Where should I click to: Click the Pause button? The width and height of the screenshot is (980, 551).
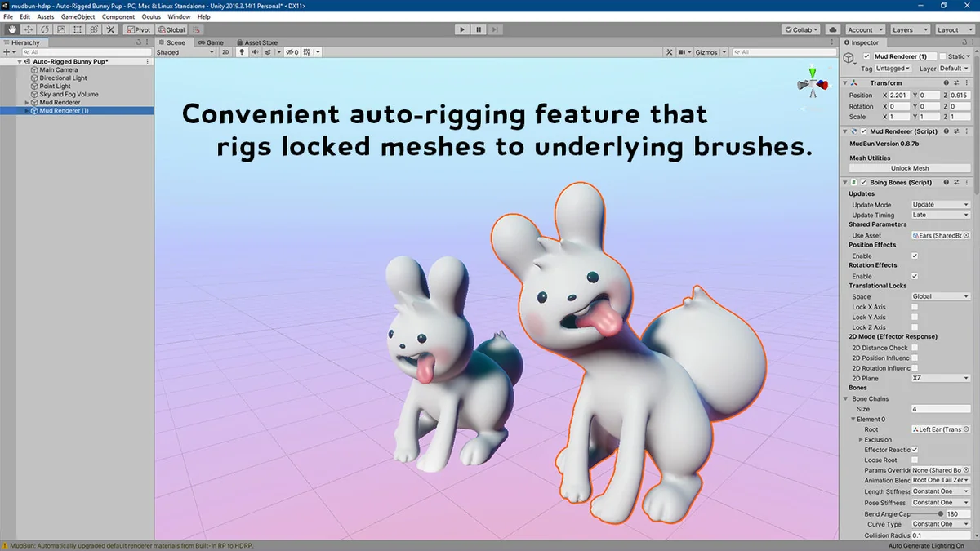pyautogui.click(x=479, y=29)
